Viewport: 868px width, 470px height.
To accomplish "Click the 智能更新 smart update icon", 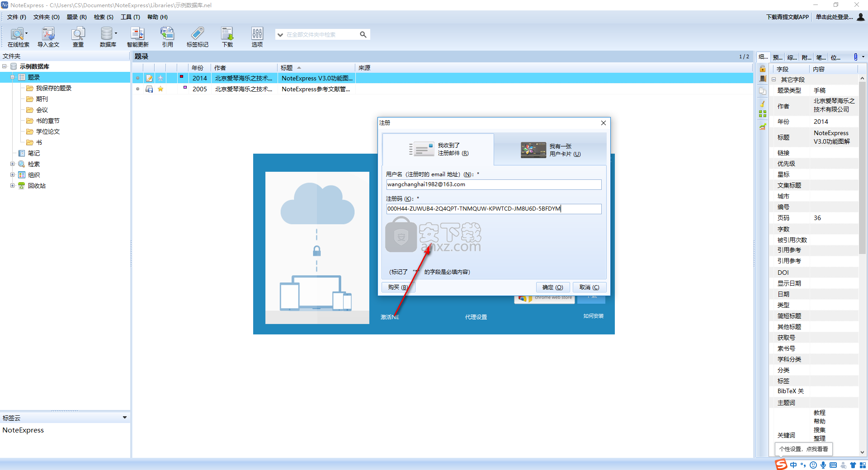I will pyautogui.click(x=137, y=37).
